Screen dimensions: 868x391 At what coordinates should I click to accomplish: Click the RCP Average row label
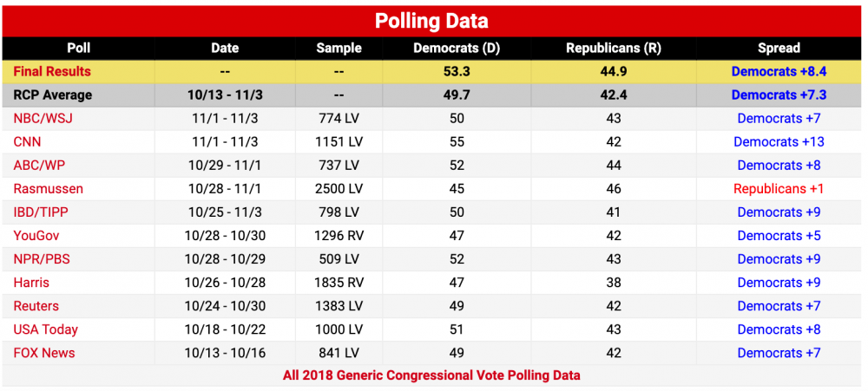pyautogui.click(x=52, y=94)
